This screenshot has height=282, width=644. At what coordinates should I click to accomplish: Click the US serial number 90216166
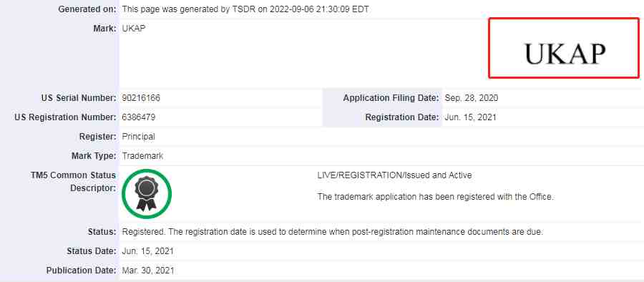(x=141, y=98)
